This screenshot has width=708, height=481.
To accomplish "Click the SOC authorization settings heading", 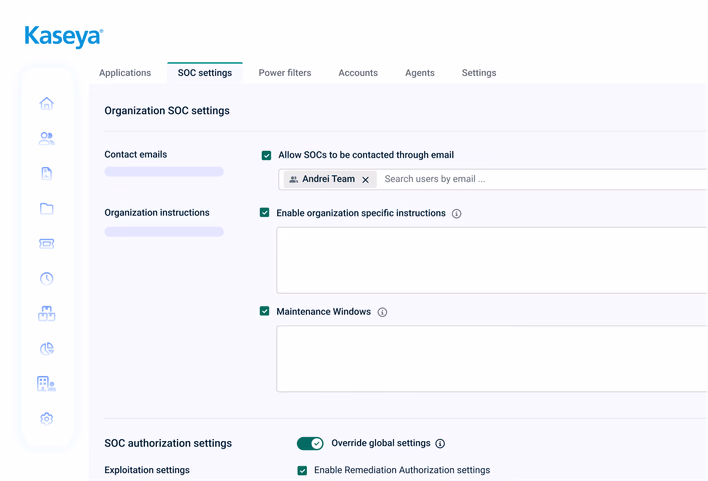I will 168,444.
